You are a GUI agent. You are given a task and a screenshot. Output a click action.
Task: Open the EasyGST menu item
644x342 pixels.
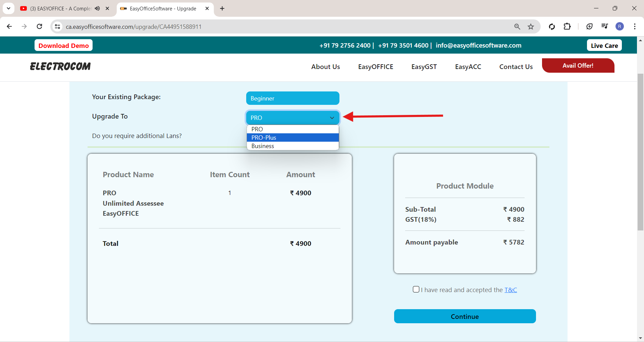(x=424, y=67)
